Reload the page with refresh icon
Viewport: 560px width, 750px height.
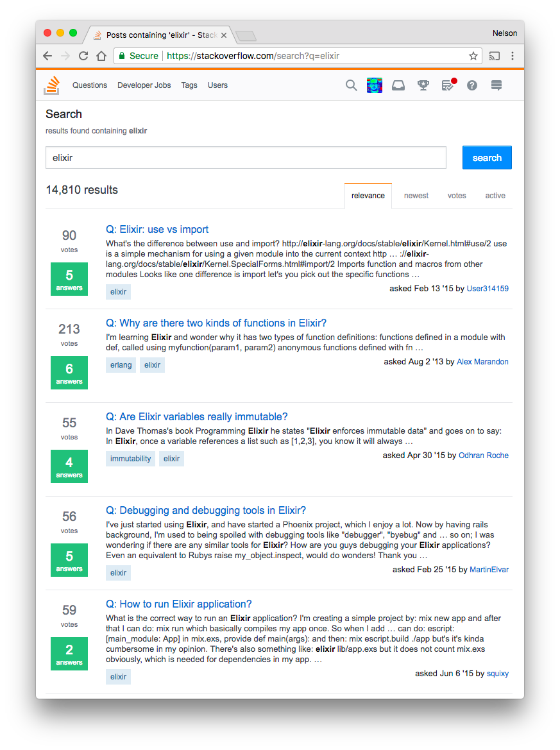pos(83,56)
